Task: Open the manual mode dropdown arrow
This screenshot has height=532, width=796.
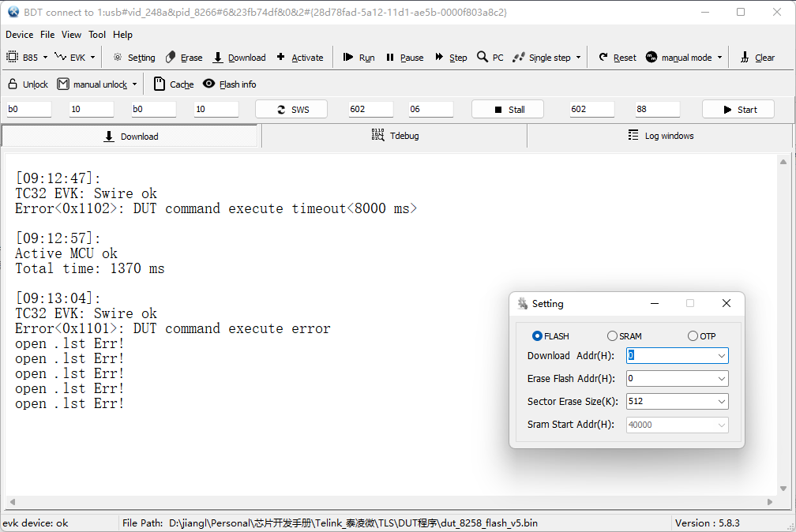Action: tap(719, 58)
